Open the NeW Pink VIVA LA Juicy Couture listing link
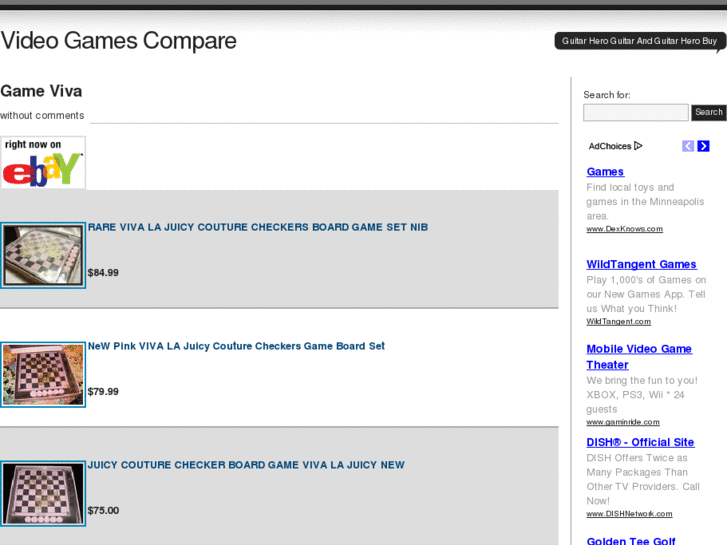This screenshot has width=727, height=545. (x=236, y=346)
